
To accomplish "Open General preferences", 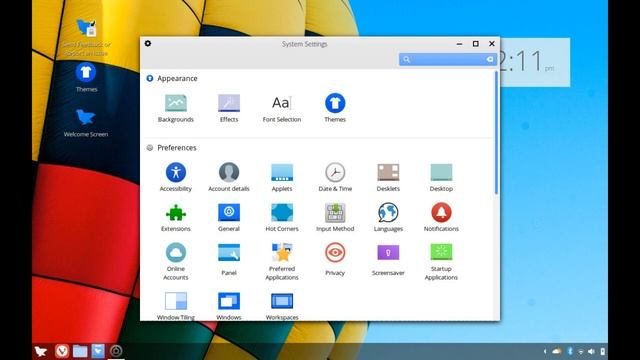I will (229, 217).
